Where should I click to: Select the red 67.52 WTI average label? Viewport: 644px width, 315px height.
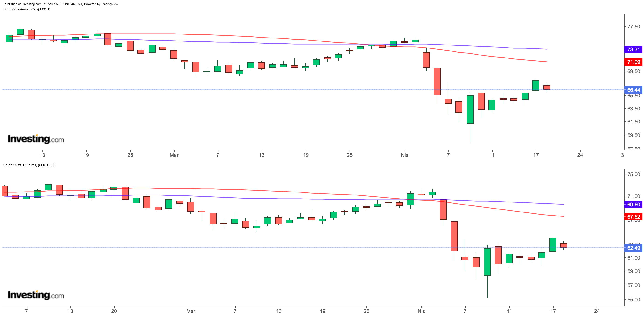pyautogui.click(x=633, y=217)
